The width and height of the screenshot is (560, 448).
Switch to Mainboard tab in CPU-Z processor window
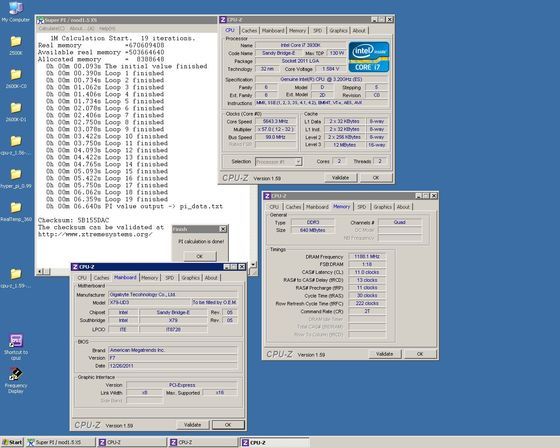(x=273, y=31)
